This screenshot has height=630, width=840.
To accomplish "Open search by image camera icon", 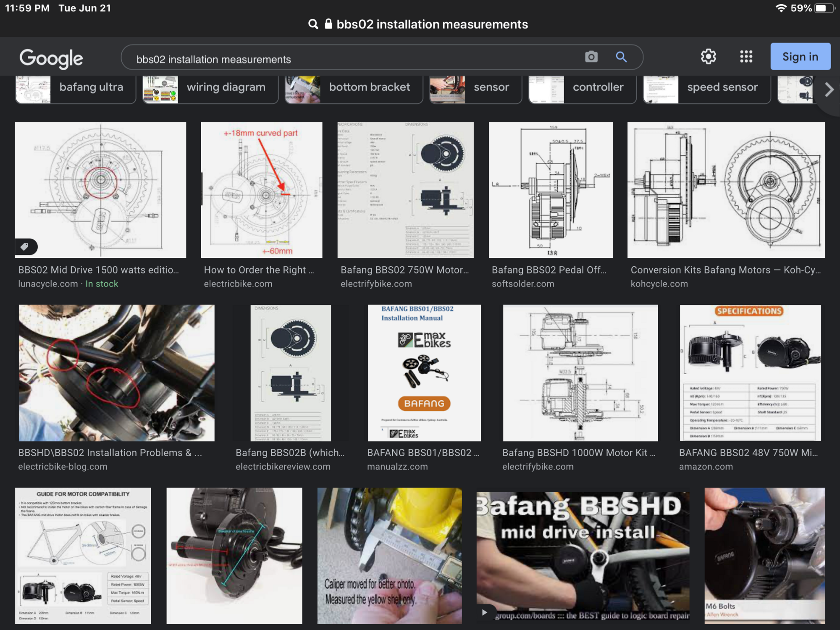I will tap(591, 57).
